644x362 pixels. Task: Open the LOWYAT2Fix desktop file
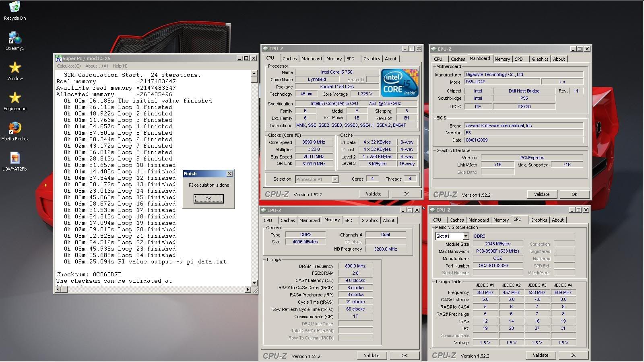pyautogui.click(x=15, y=158)
